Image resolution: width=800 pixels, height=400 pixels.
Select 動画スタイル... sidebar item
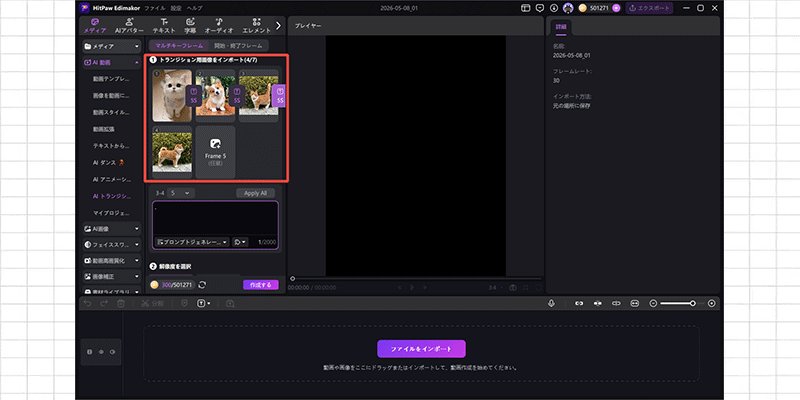(111, 112)
